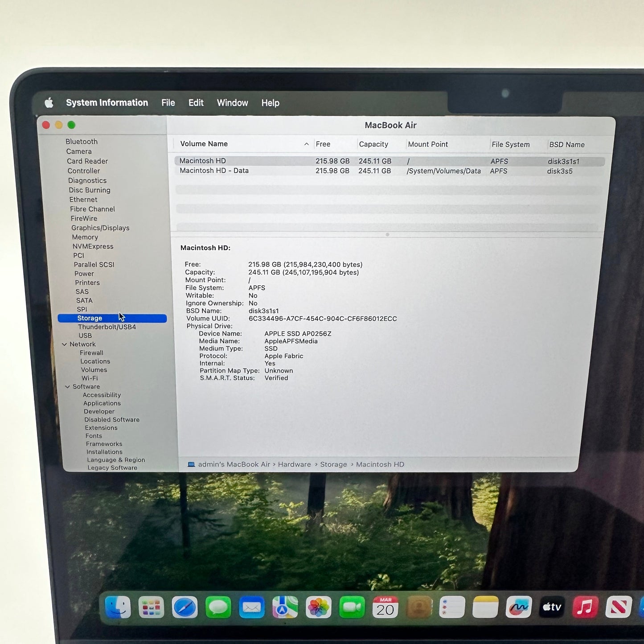644x644 pixels.
Task: Select Wi-Fi under Network
Action: [x=90, y=378]
